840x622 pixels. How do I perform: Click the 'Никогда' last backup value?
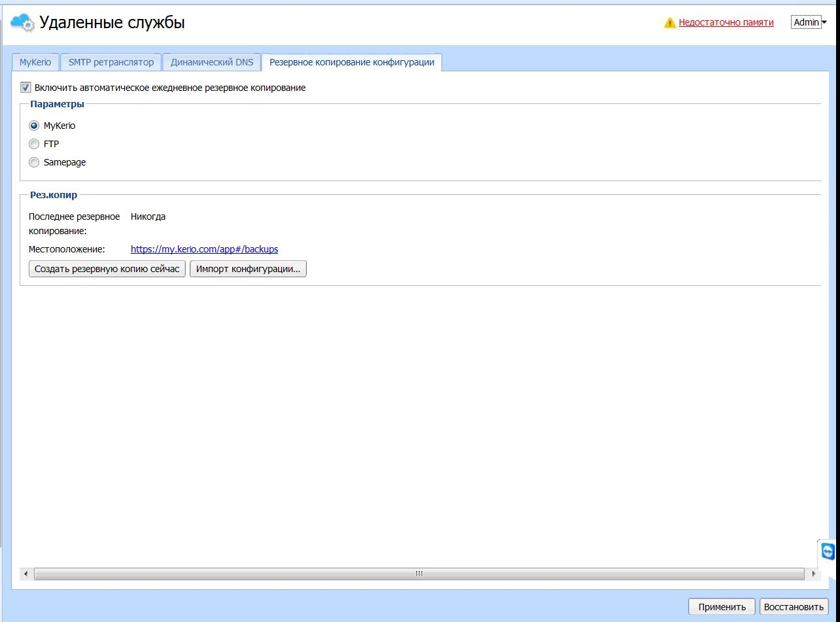[148, 216]
